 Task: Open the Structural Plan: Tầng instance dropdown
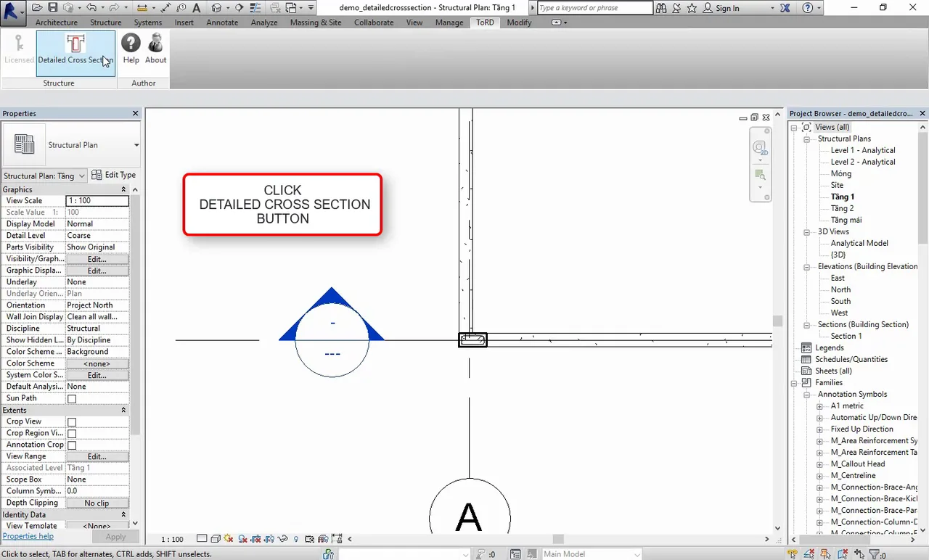pos(45,176)
